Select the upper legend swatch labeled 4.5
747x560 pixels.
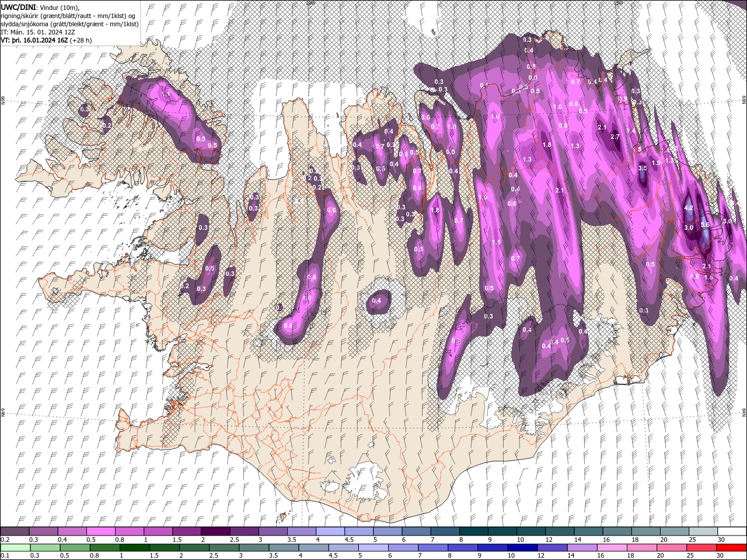coord(359,531)
